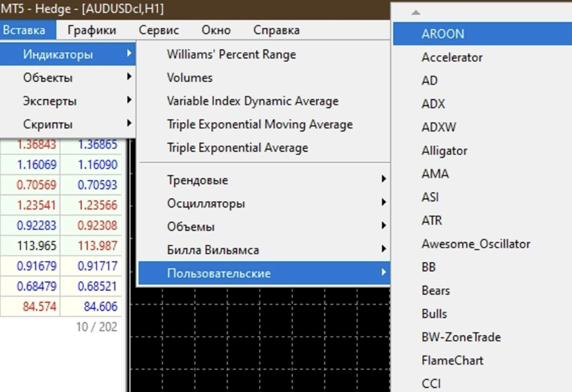Click bid price 0.70569
Screen dimensions: 572x392
pyautogui.click(x=37, y=185)
